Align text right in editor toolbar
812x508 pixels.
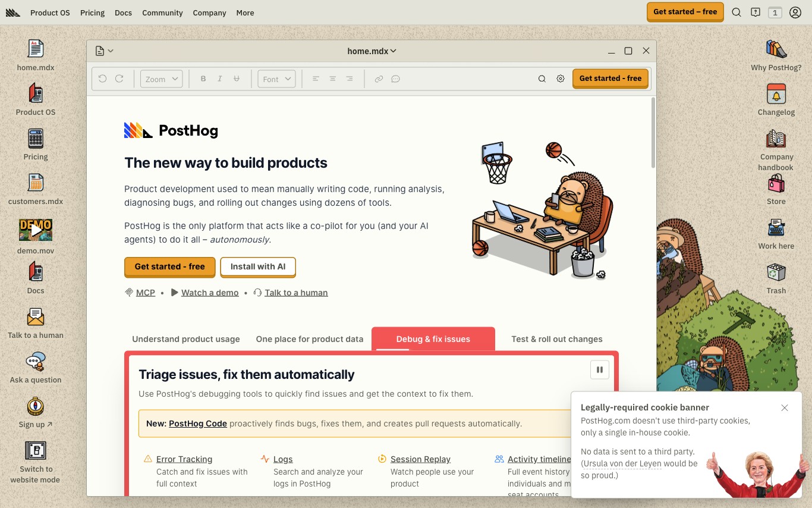[x=350, y=79]
